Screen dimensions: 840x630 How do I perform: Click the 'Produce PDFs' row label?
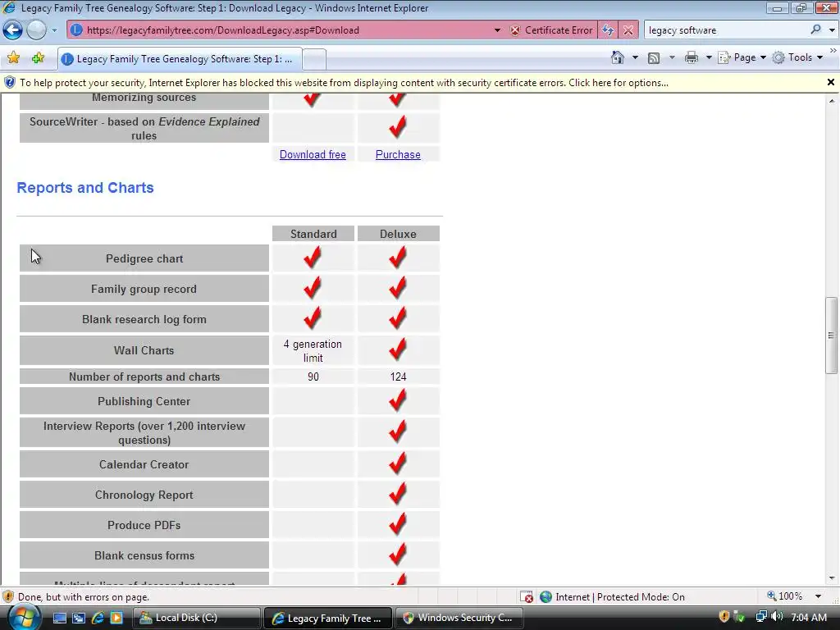(144, 525)
